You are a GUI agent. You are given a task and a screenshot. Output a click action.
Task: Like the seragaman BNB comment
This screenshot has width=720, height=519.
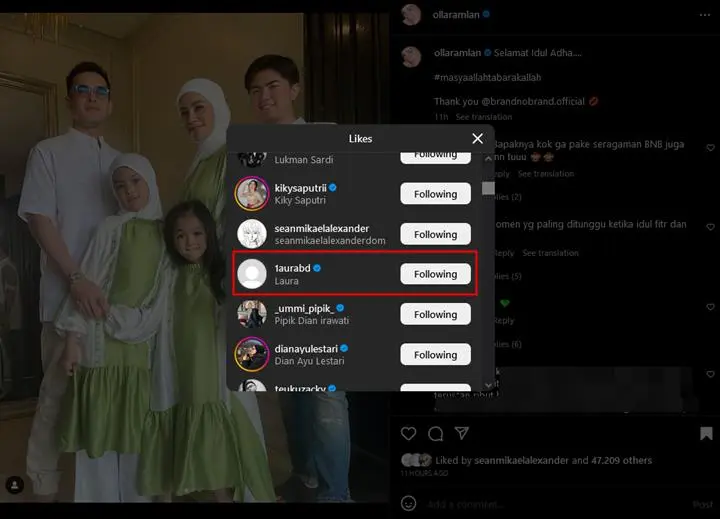pyautogui.click(x=710, y=147)
